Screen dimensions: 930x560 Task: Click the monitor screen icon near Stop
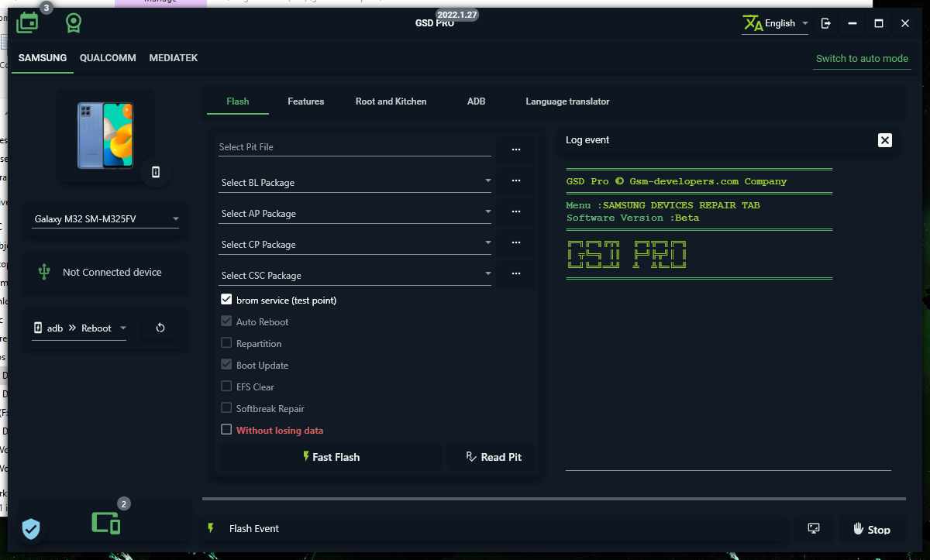tap(814, 528)
